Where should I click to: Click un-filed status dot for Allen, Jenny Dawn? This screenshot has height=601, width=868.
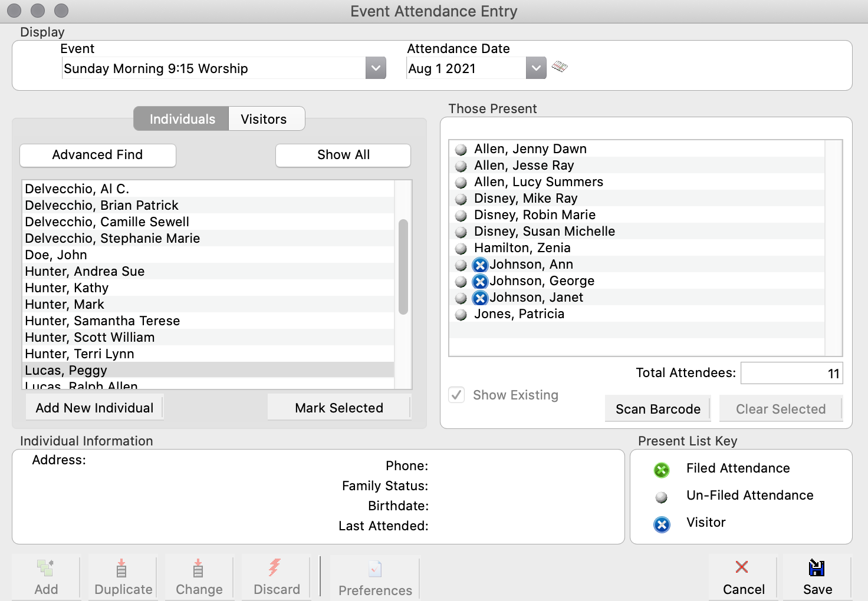(x=461, y=150)
